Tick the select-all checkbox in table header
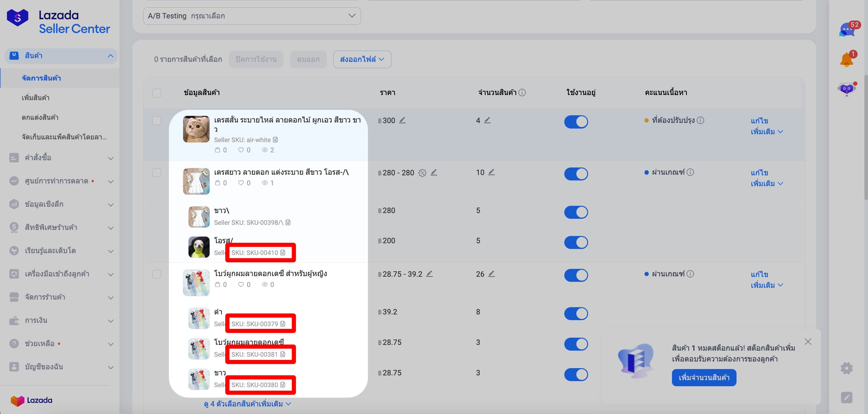The height and width of the screenshot is (414, 868). coord(157,93)
